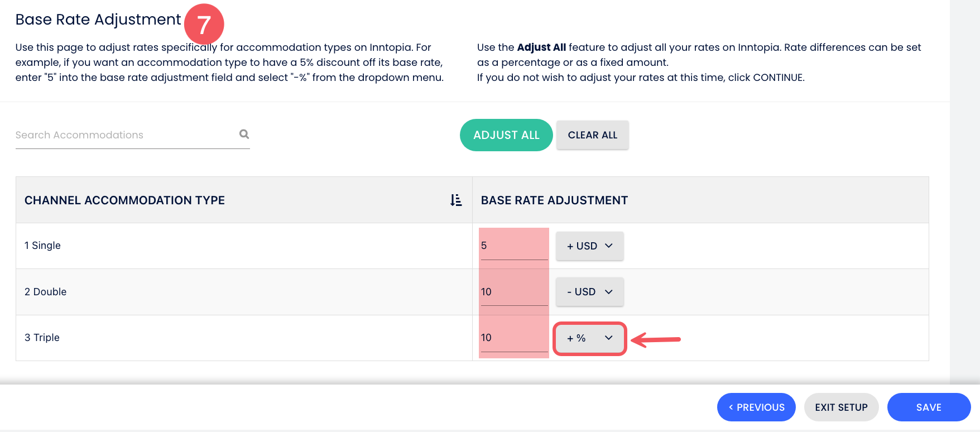Click the red step 7 badge
Image resolution: width=980 pixels, height=432 pixels.
[204, 25]
